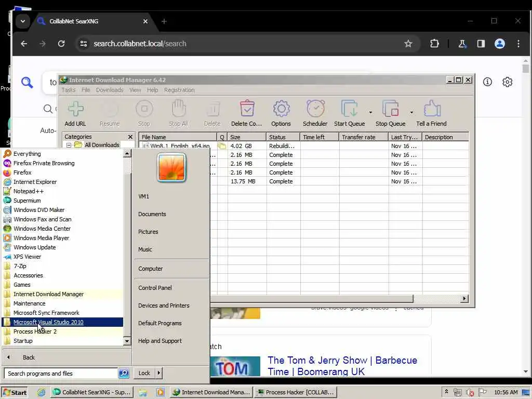532x399 pixels.
Task: Open Supermium from the Start menu
Action: pyautogui.click(x=63, y=201)
